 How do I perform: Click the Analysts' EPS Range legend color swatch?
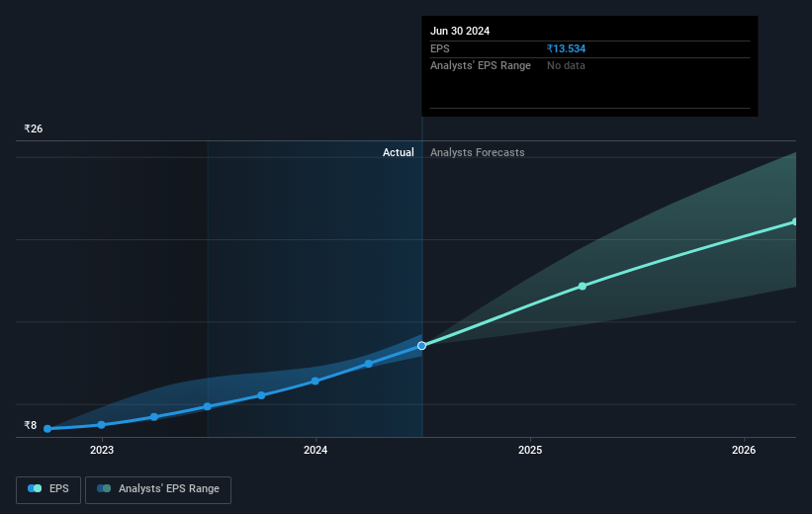click(104, 488)
